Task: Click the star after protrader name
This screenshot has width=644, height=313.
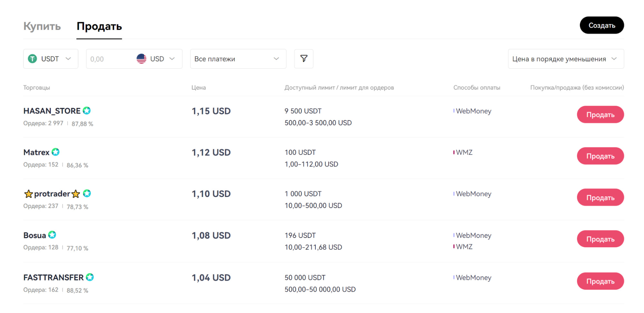Action: 76,194
